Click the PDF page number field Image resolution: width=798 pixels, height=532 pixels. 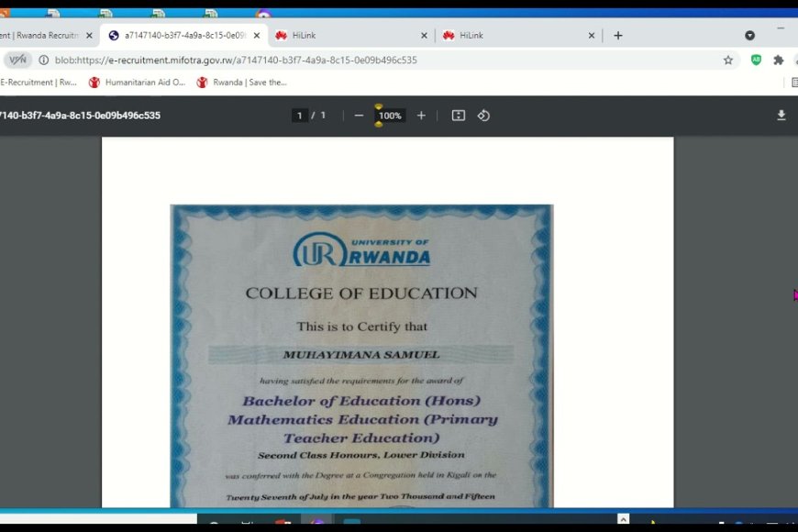coord(300,116)
